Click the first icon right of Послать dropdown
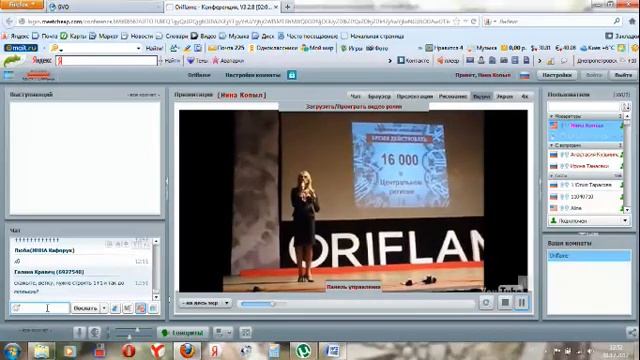Screen dimensions: 640x360 [x=115, y=308]
